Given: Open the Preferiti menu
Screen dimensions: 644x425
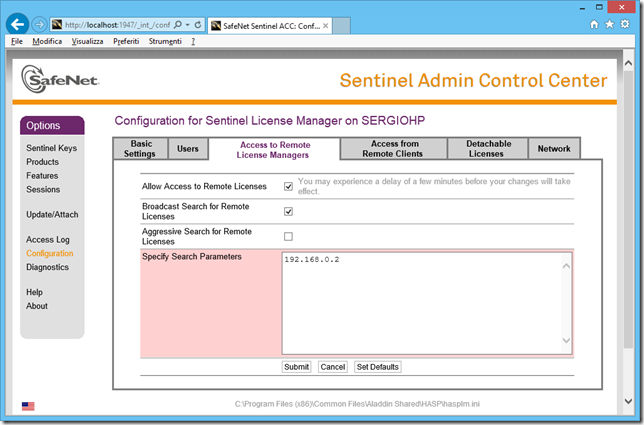Looking at the screenshot, I should [x=126, y=41].
